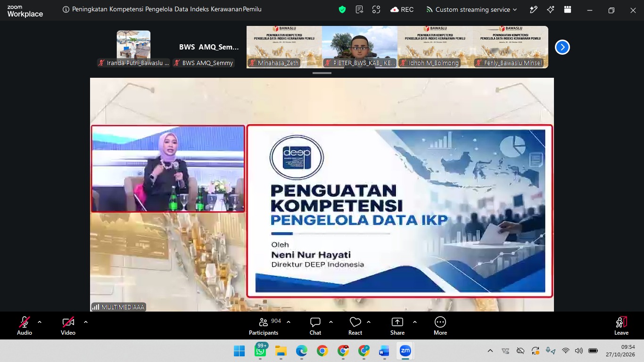Select Minahasa_Zeth video thumbnail
The height and width of the screenshot is (362, 644).
tap(284, 47)
